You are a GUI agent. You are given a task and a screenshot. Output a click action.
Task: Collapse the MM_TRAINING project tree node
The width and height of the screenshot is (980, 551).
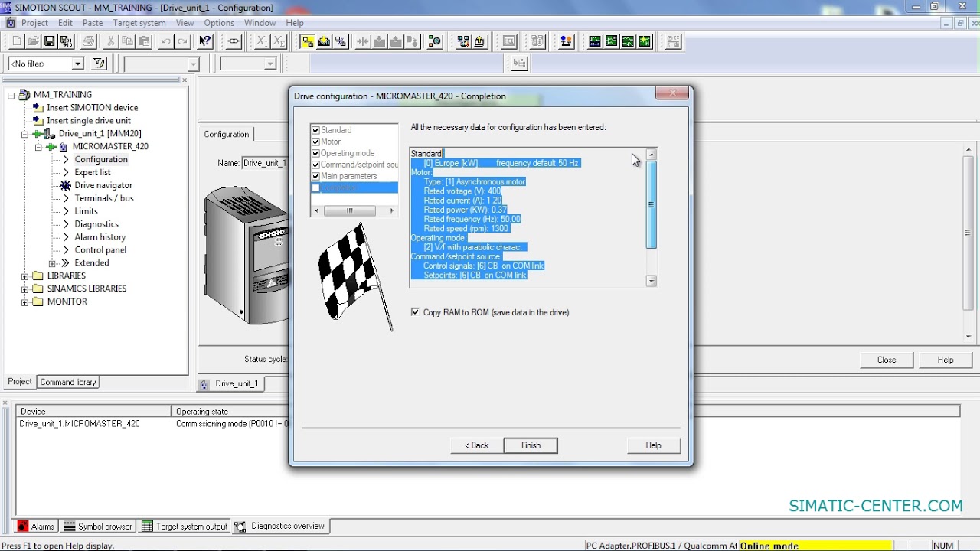[x=11, y=95]
